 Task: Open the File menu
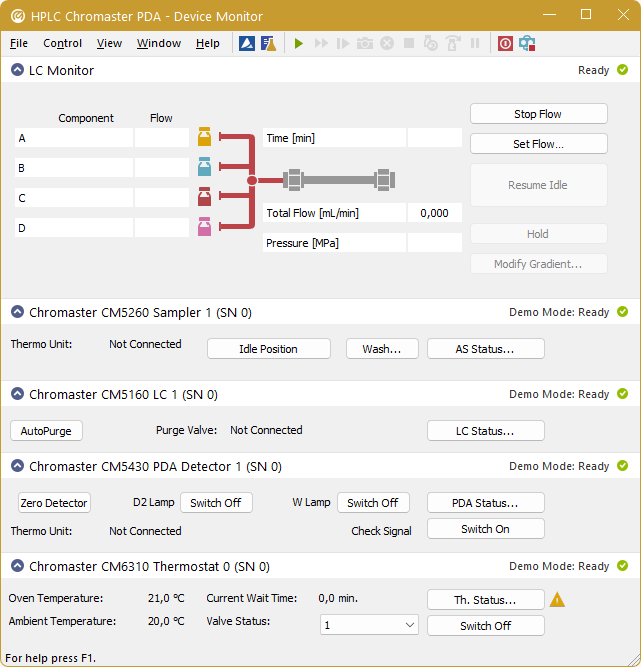coord(19,43)
